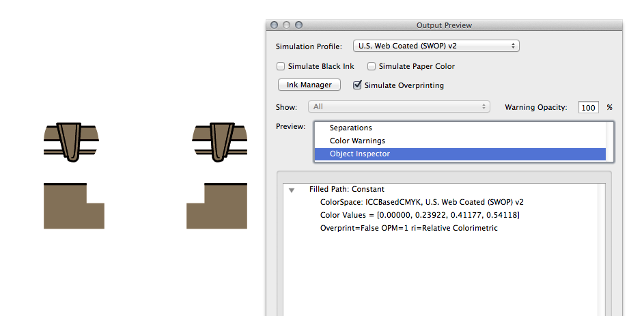Screen dimensions: 644x316
Task: Open the Show dropdown set to All
Action: pyautogui.click(x=400, y=106)
